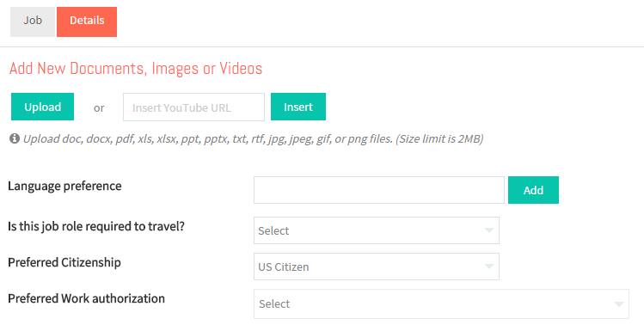The image size is (644, 331).
Task: Click the 'Preferred Work authorization' label
Action: pos(86,298)
